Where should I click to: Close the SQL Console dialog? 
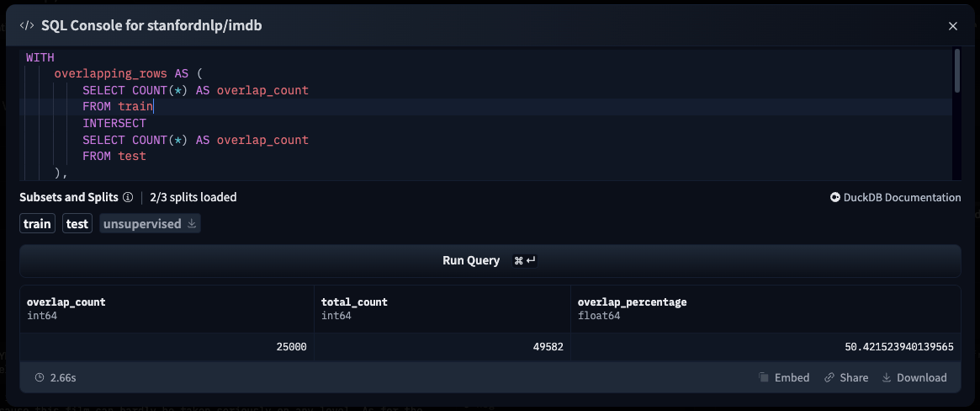953,26
